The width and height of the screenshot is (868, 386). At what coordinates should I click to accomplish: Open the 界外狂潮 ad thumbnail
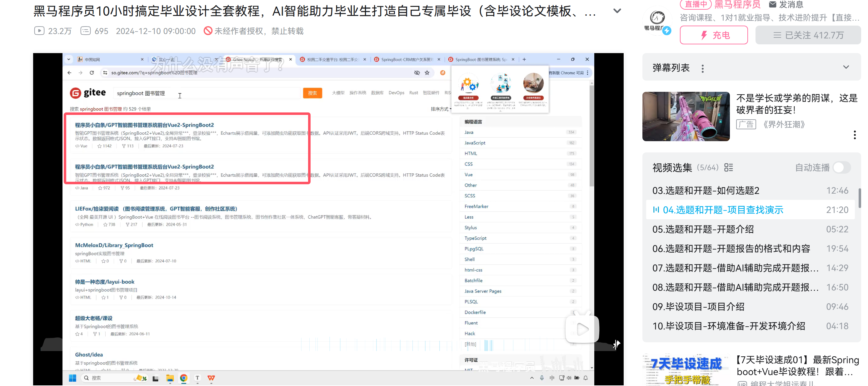(x=686, y=116)
